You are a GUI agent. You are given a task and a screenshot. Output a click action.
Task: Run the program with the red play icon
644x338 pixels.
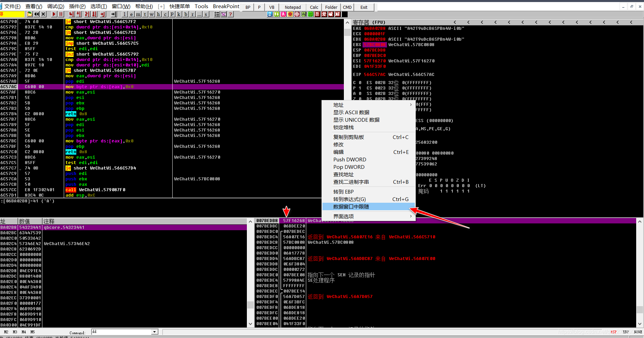[x=54, y=14]
